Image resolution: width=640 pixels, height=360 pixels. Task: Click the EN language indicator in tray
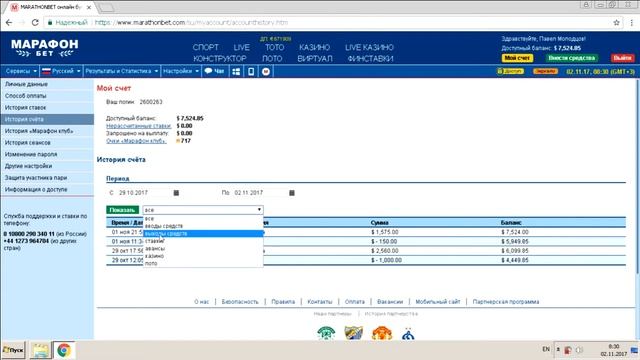546,349
